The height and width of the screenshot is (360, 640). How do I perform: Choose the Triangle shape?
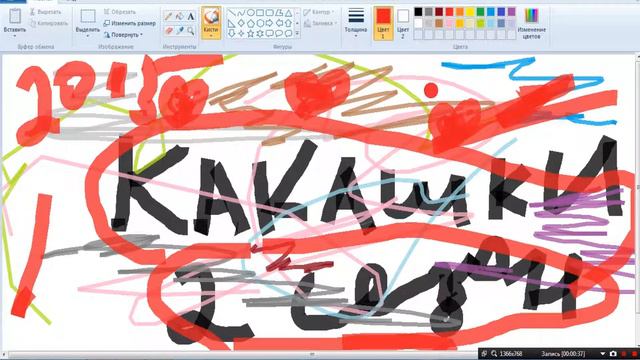click(x=289, y=13)
